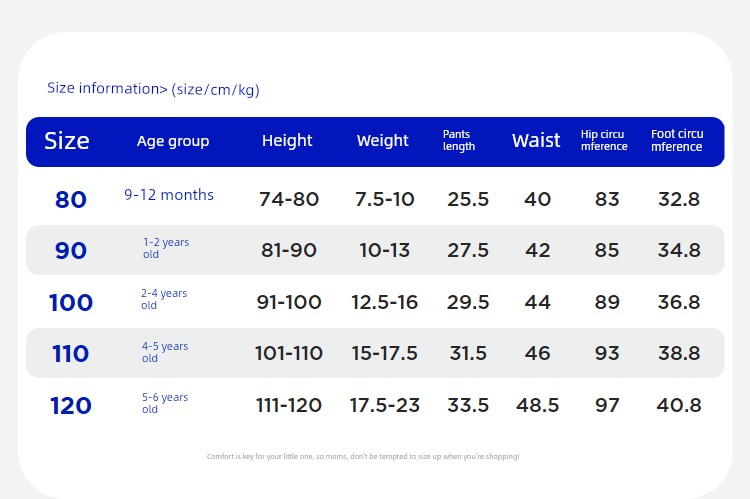Image resolution: width=750 pixels, height=499 pixels.
Task: Select the Age group column header
Action: click(x=173, y=142)
